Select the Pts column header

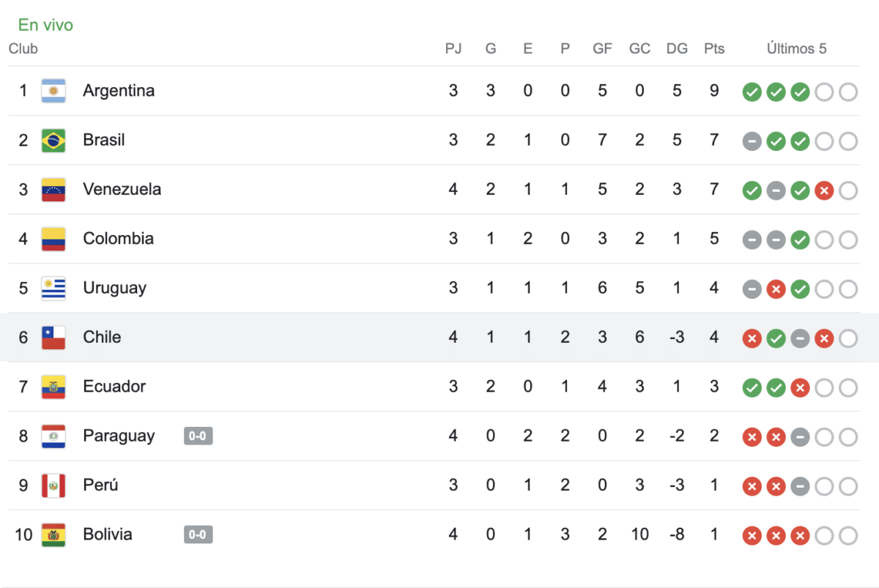pyautogui.click(x=713, y=48)
